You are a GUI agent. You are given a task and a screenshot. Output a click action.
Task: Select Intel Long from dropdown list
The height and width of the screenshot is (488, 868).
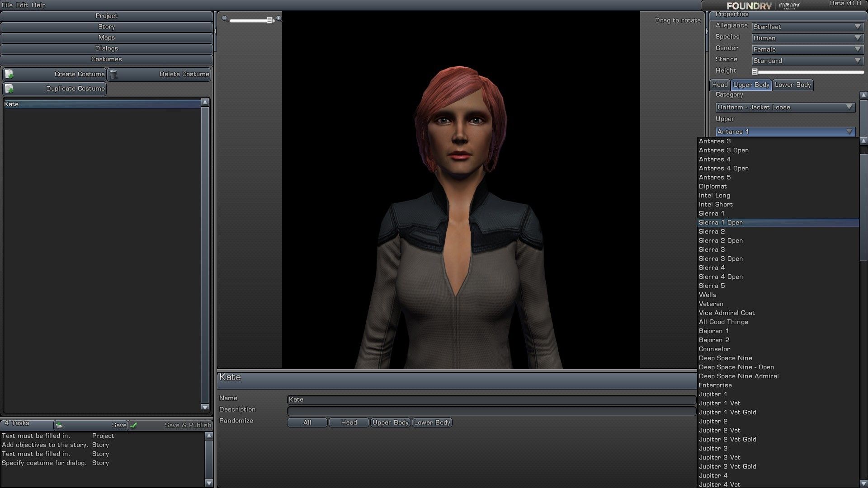[778, 196]
